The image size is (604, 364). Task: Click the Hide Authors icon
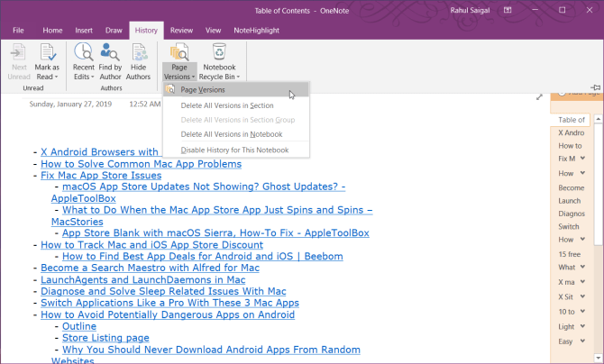tap(139, 53)
